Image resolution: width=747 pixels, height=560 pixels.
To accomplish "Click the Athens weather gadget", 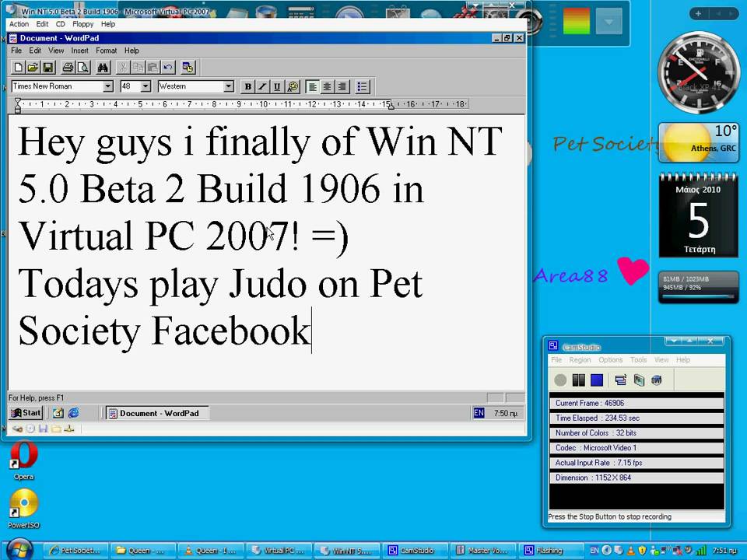I will (699, 143).
